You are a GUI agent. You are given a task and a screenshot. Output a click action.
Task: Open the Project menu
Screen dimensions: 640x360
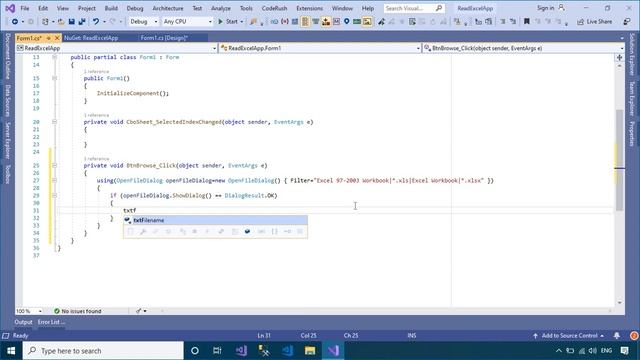pyautogui.click(x=87, y=8)
